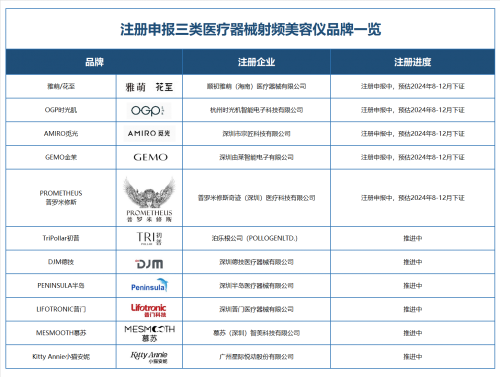Click company cell 泊乐根公司 (POLLOGENLTD.)
Viewport: 500px width, 377px height.
click(x=256, y=238)
